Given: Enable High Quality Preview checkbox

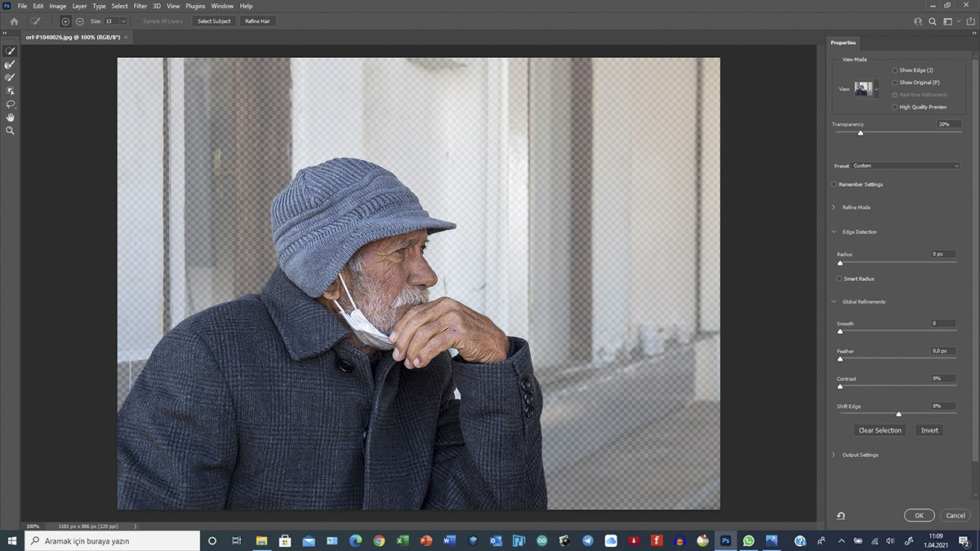Looking at the screenshot, I should point(895,107).
